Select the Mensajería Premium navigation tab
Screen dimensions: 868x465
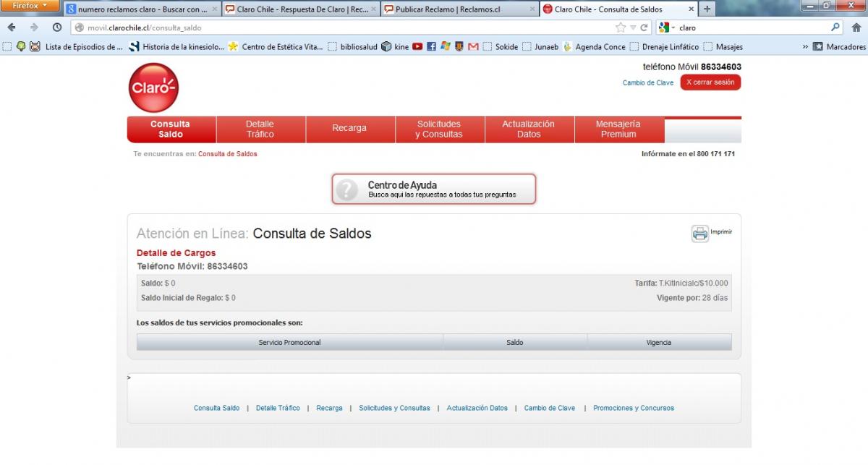618,129
